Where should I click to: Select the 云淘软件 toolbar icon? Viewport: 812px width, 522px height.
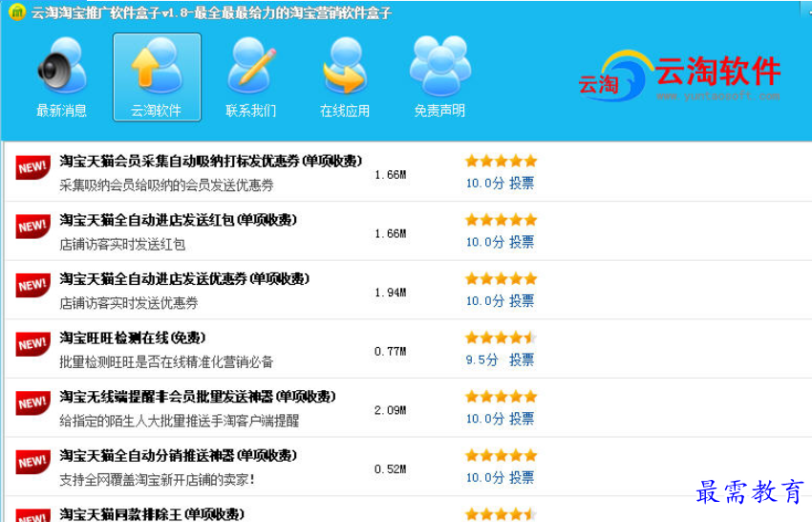click(x=157, y=76)
